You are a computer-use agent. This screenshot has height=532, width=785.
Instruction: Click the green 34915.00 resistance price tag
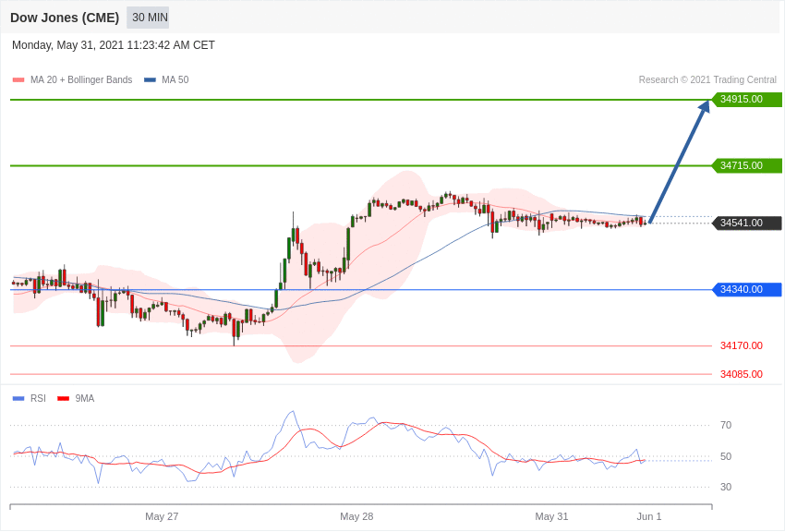[x=746, y=99]
